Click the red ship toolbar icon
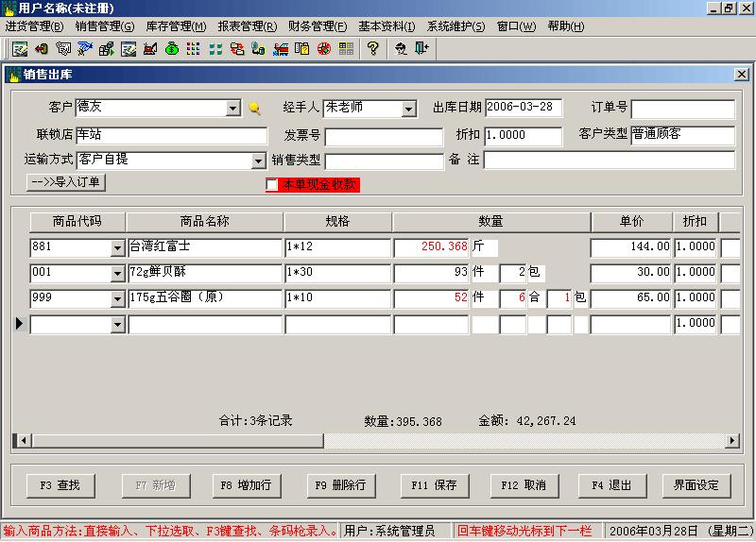 coord(280,49)
